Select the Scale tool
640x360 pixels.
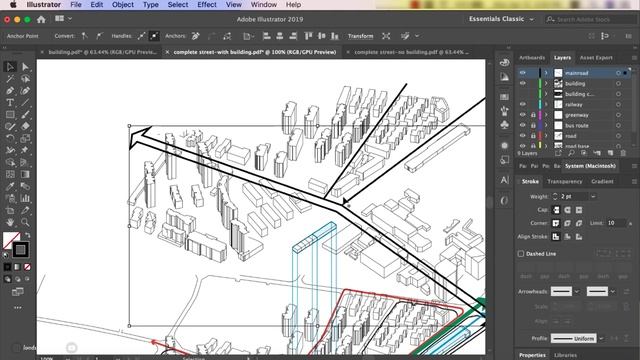(25, 138)
